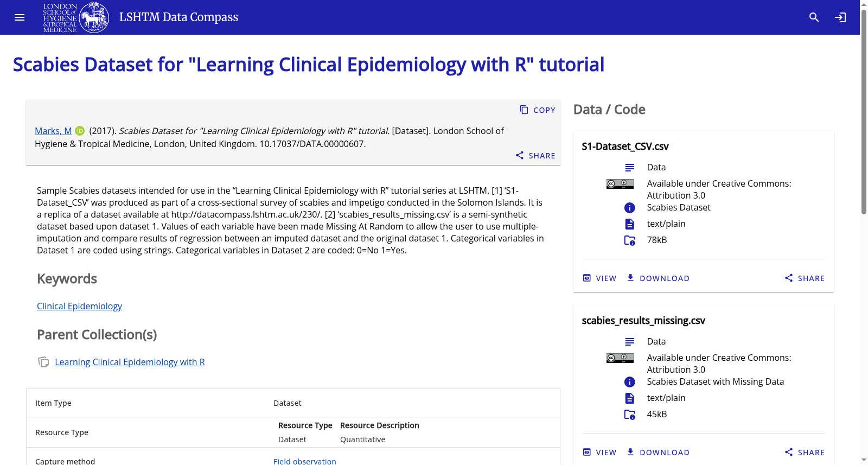
Task: View the S1-Dataset_CSV.csv file
Action: tap(599, 278)
